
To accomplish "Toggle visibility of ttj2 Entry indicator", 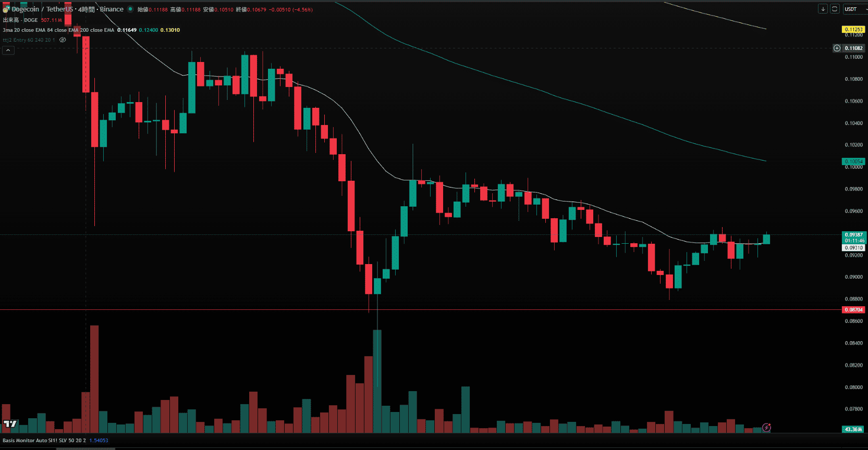I will pyautogui.click(x=63, y=40).
